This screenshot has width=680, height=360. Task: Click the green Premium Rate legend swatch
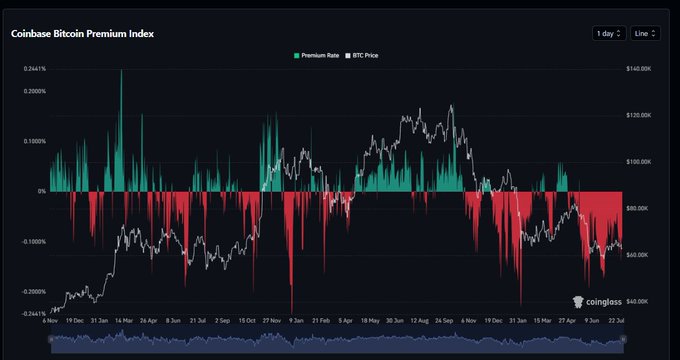[297, 56]
